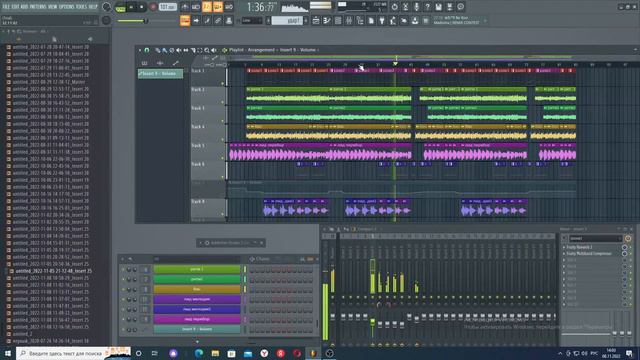Open the Channel rack options menu arrow
This screenshot has height=360, width=640.
[122, 259]
